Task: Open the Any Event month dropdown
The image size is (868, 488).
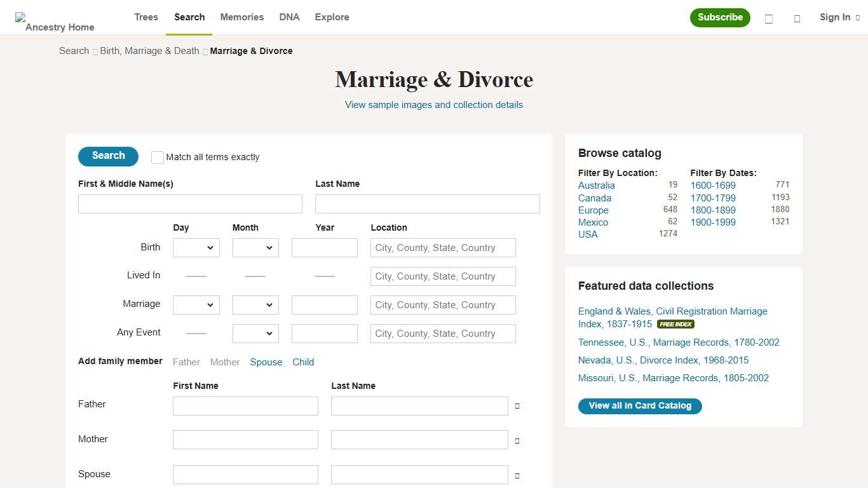Action: [x=255, y=334]
